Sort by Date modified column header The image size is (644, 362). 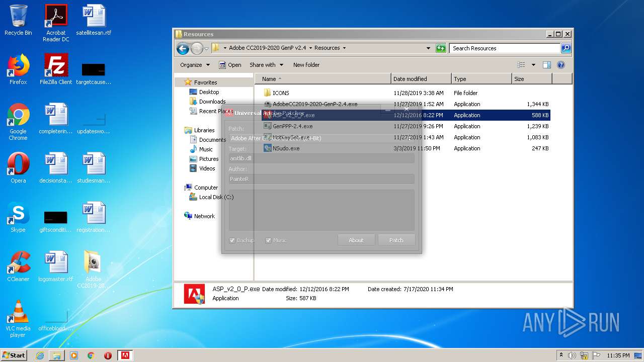421,79
